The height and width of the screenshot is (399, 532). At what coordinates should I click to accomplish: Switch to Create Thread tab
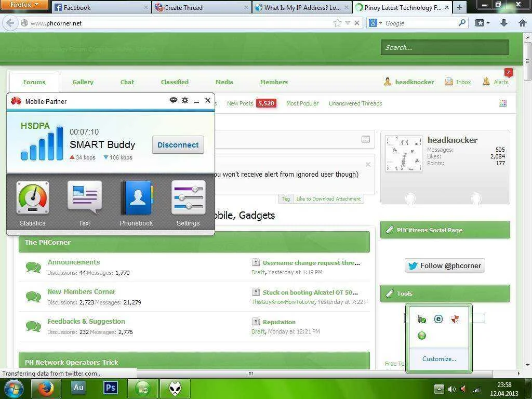(x=202, y=7)
